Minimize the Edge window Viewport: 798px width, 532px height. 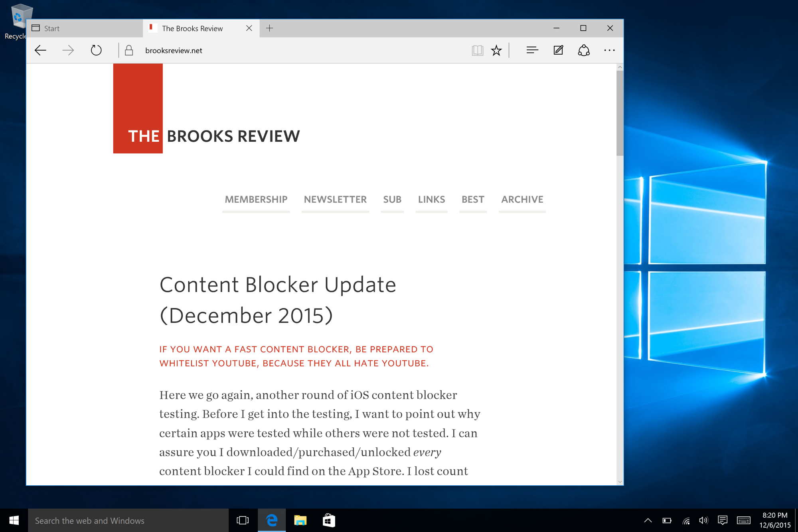point(556,28)
